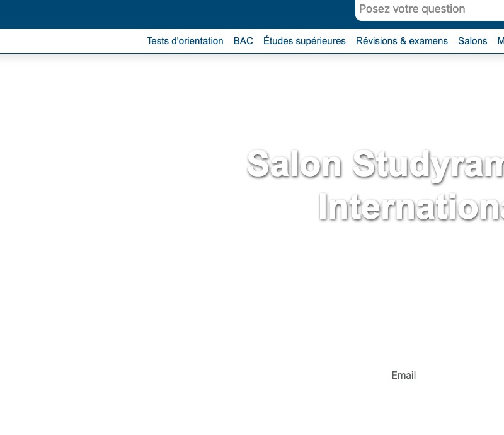The width and height of the screenshot is (504, 435).
Task: Open the Tests d'orientation menu
Action: point(185,41)
